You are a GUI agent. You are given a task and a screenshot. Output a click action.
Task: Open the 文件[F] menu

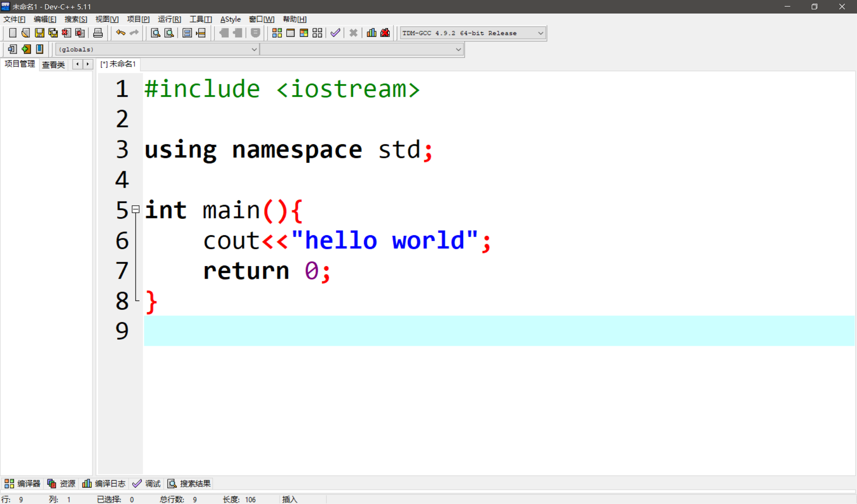14,19
